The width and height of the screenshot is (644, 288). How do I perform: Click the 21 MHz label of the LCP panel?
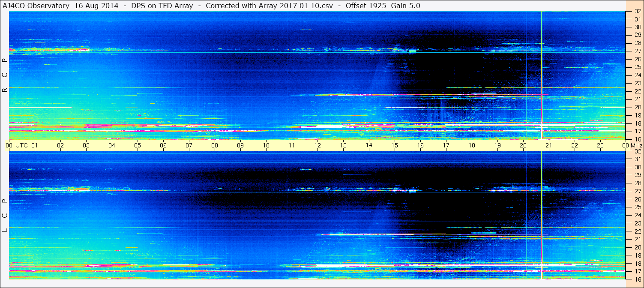pos(638,239)
